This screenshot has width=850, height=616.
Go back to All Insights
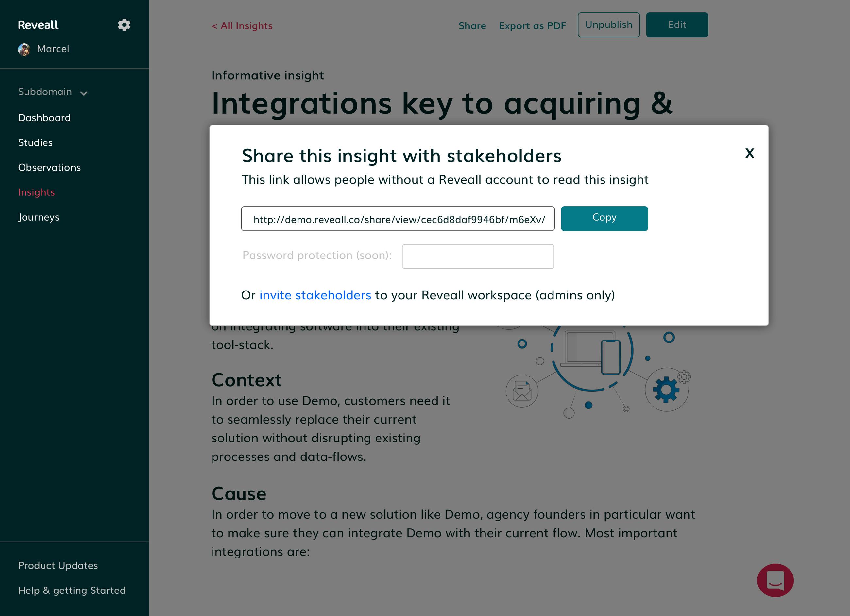[x=242, y=26]
